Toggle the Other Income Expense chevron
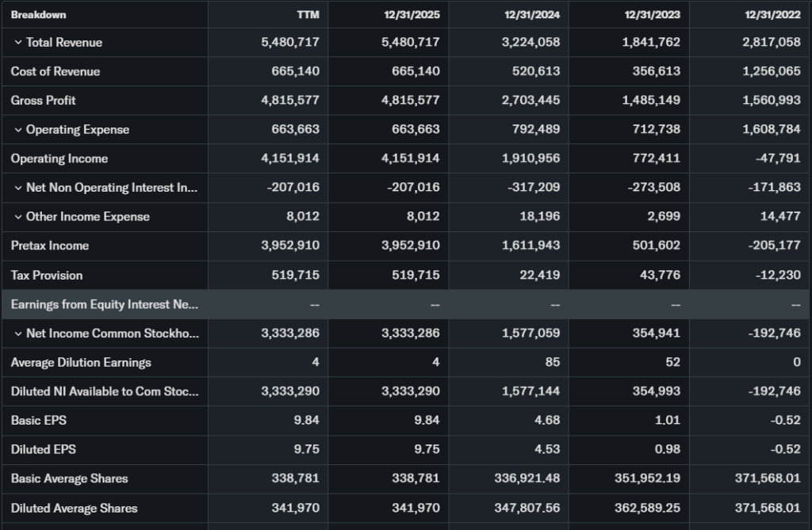Image resolution: width=812 pixels, height=530 pixels. (17, 217)
